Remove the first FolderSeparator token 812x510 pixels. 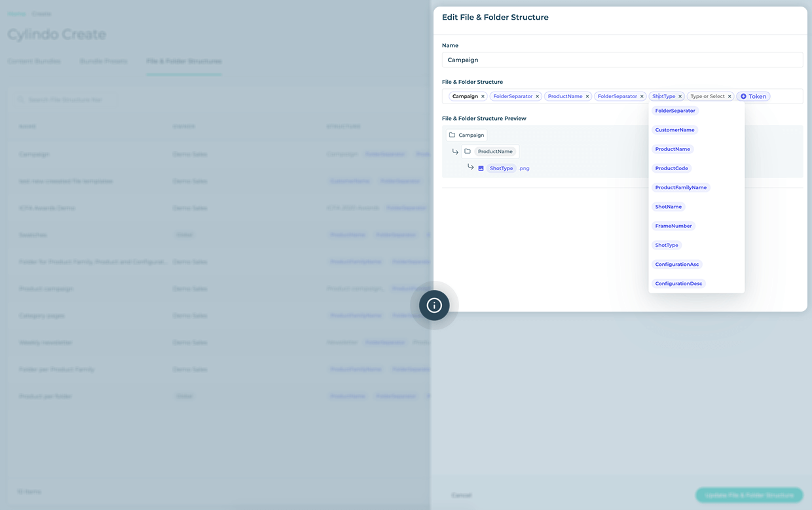point(537,96)
